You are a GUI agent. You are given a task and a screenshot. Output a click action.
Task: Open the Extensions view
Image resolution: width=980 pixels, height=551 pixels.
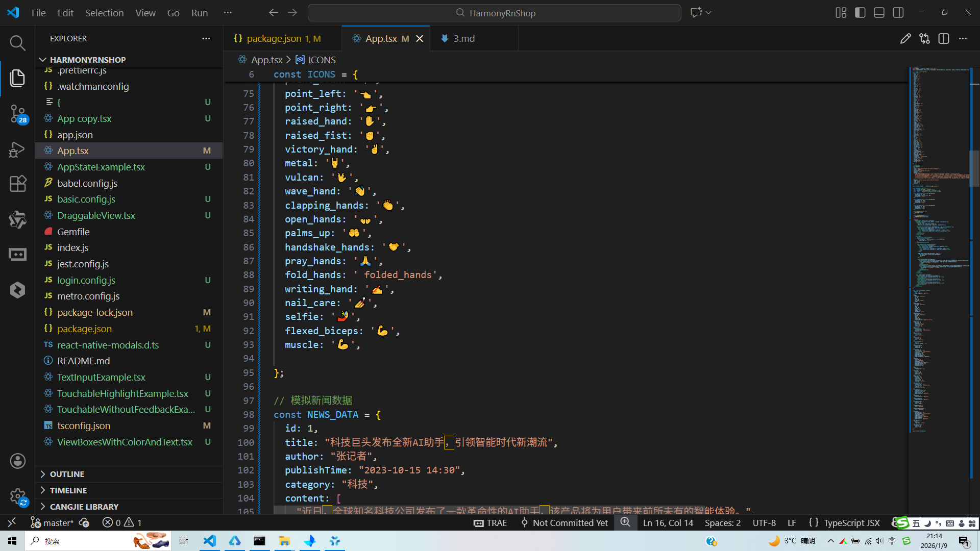(x=17, y=184)
